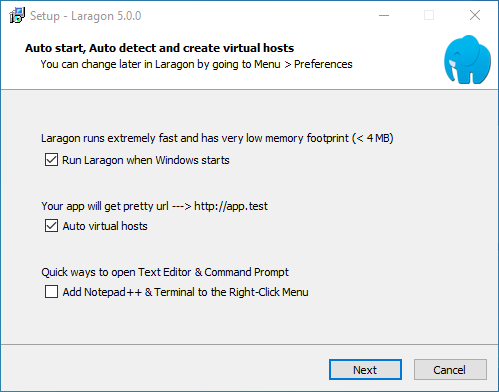Screen dimensions: 499x392
Task: Cancel the Laragon installation
Action: [450, 370]
